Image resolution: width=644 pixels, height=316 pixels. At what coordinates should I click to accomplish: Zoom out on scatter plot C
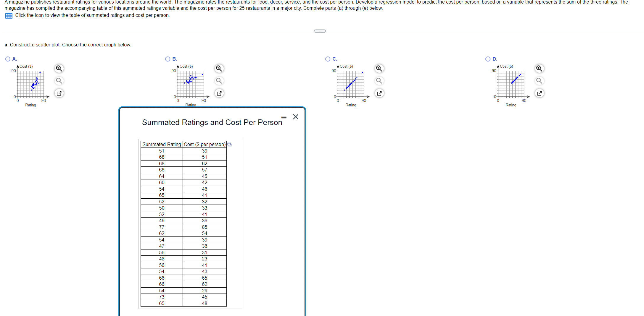(379, 81)
